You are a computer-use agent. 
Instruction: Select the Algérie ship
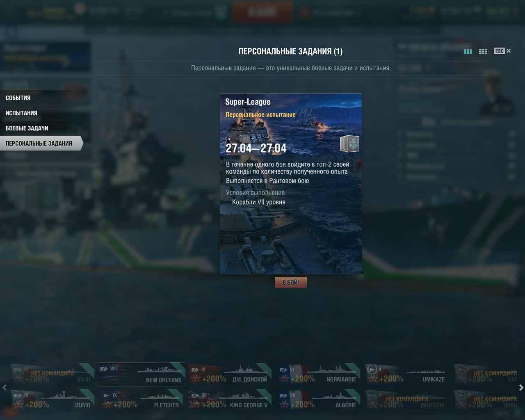(318, 400)
